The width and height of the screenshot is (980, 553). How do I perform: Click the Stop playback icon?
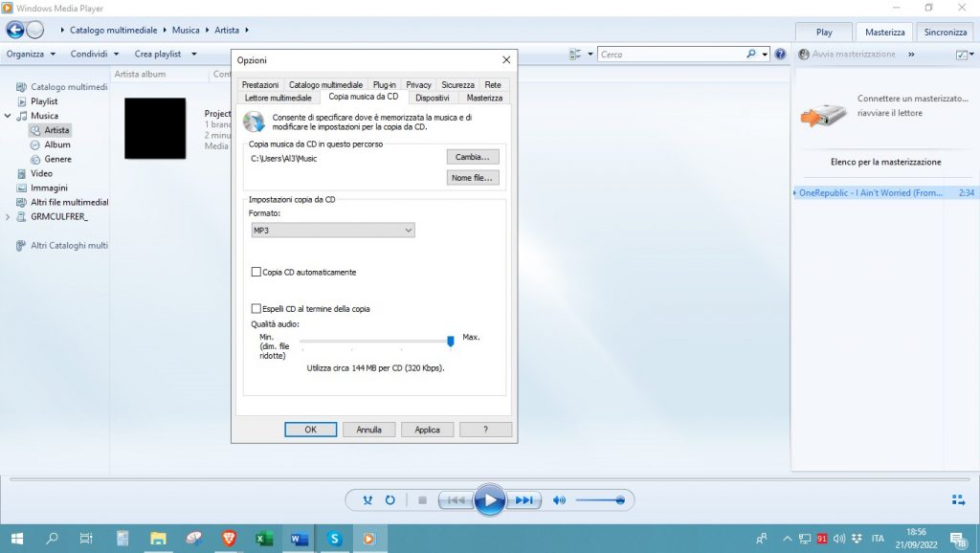coord(421,499)
